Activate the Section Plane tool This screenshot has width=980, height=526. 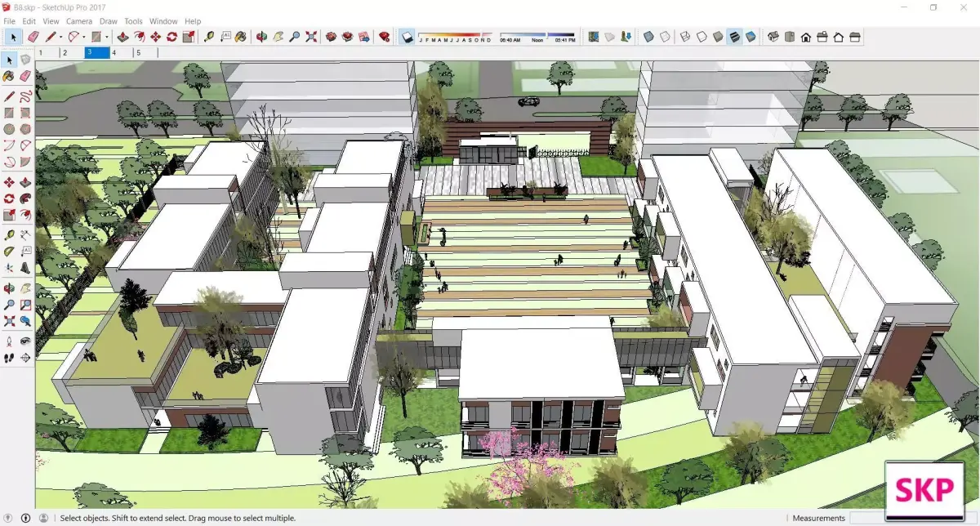pos(26,357)
